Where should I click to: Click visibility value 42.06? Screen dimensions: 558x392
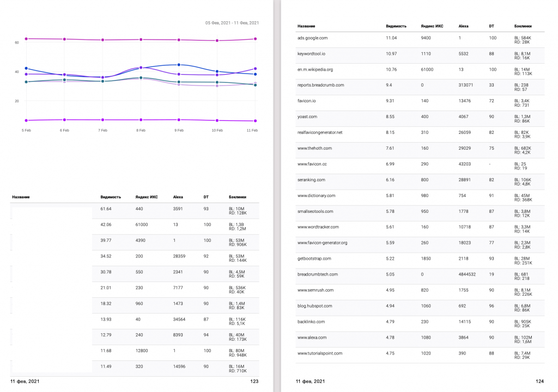[x=106, y=224]
